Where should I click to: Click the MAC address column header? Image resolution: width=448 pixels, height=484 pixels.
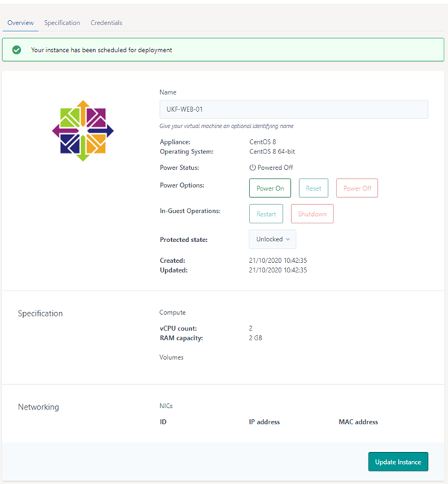tap(358, 422)
